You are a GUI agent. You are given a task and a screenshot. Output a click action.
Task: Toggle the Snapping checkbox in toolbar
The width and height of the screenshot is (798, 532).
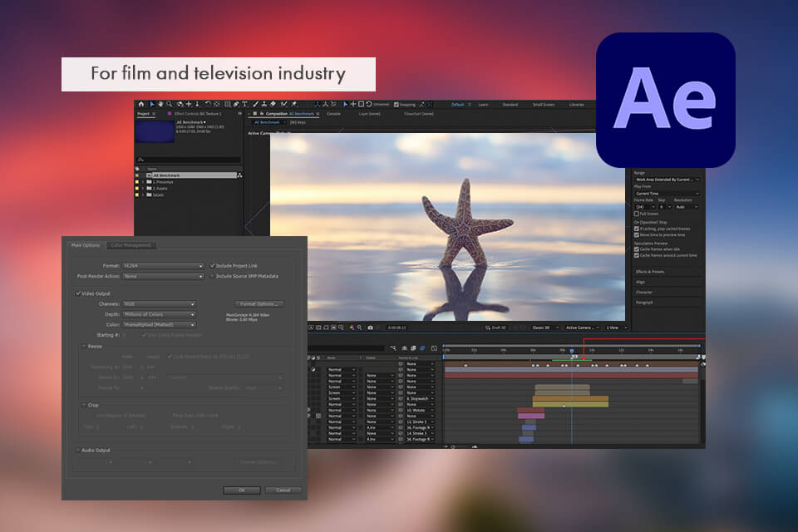[397, 105]
